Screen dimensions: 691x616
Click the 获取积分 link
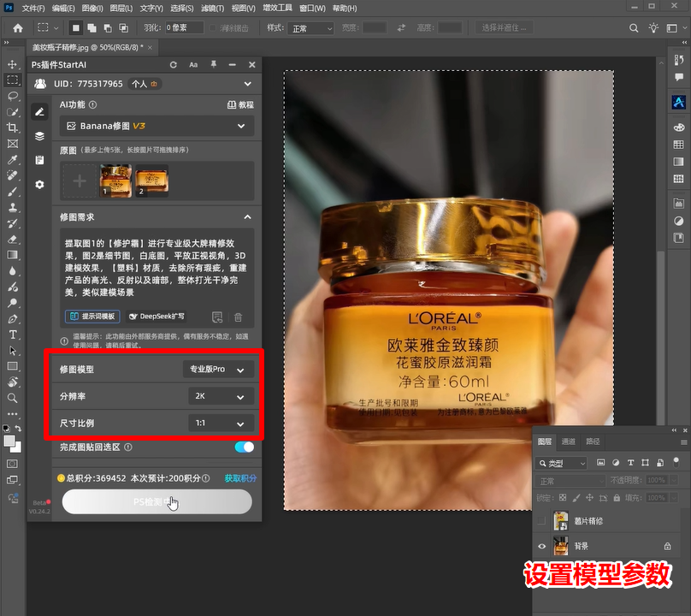pos(240,478)
